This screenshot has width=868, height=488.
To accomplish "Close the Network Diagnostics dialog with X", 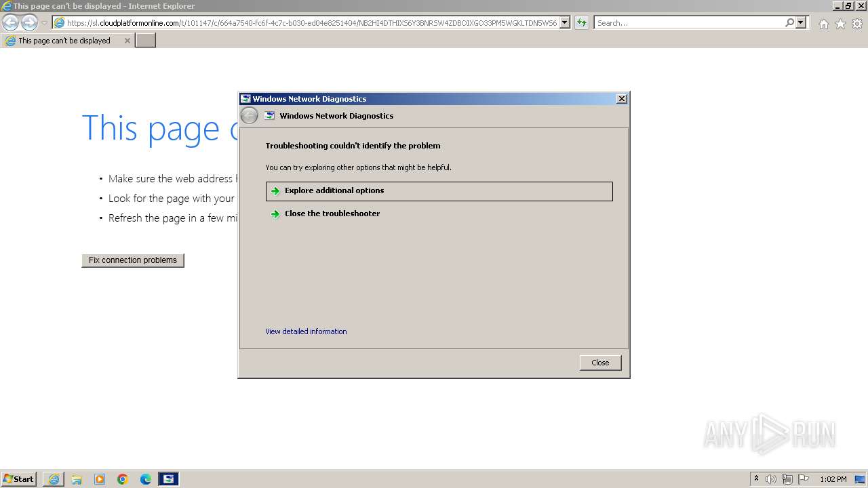I will 621,99.
